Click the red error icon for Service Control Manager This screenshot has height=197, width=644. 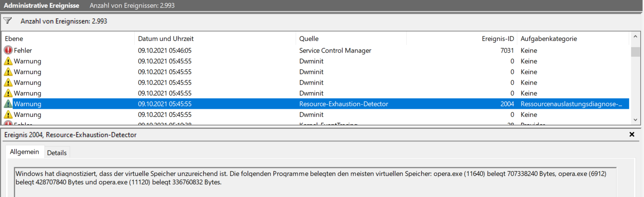click(x=8, y=50)
